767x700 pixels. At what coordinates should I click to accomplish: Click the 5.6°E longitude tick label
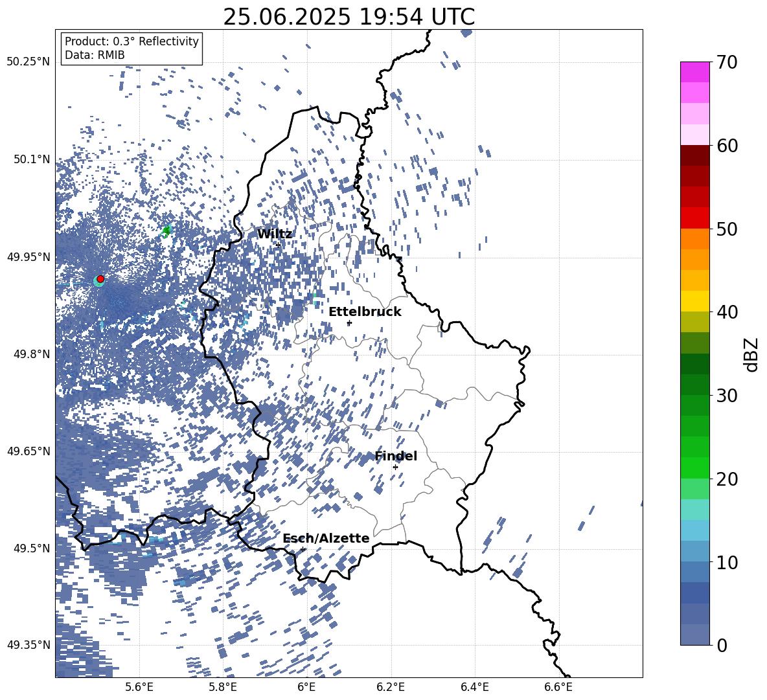click(139, 687)
